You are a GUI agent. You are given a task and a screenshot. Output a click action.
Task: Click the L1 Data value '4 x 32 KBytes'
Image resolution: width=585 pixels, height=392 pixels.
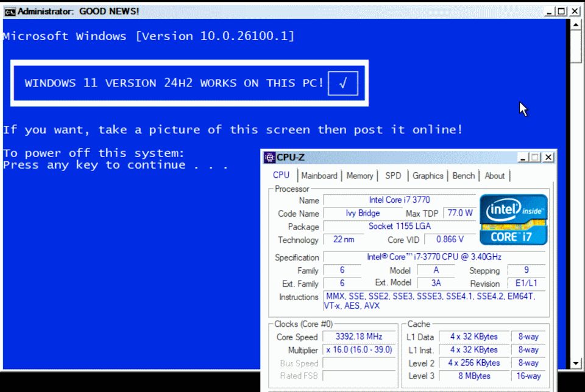click(x=474, y=337)
